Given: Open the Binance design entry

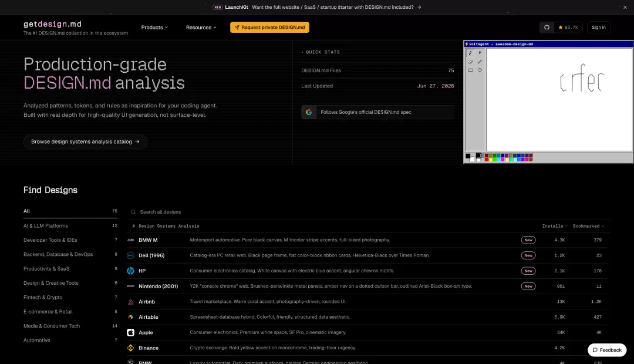Looking at the screenshot, I should click(368, 348).
